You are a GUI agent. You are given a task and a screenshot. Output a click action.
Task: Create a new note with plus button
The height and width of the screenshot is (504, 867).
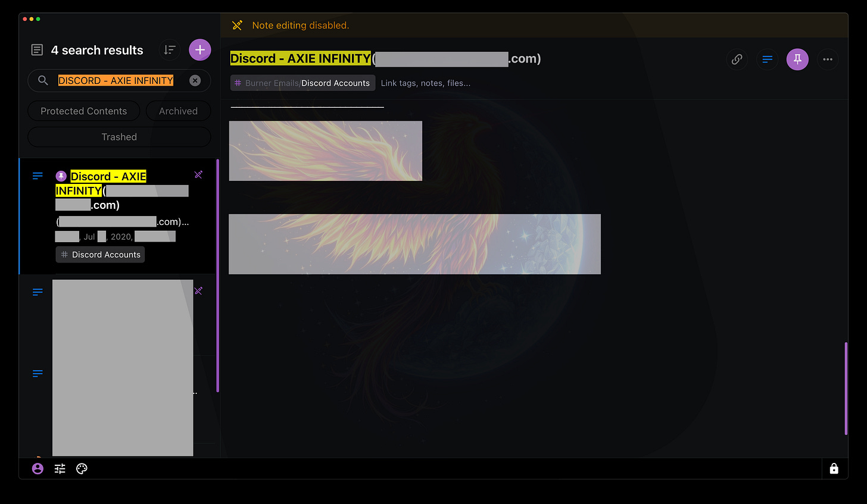200,50
